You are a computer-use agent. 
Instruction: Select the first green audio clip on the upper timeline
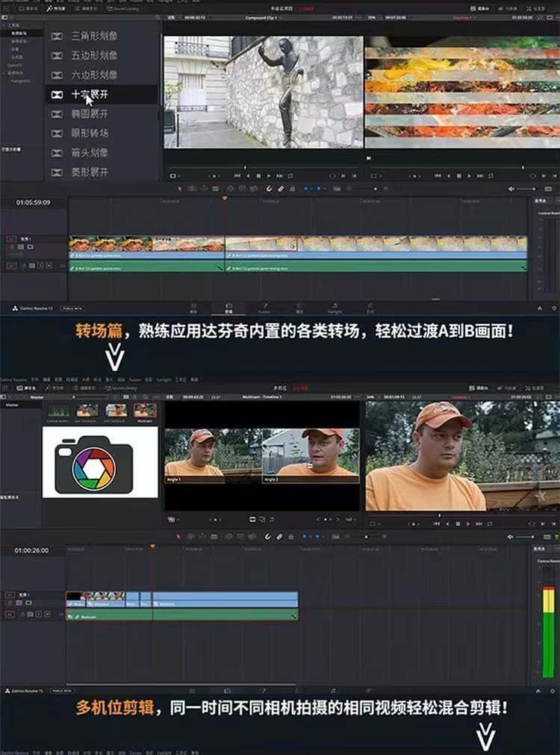(x=146, y=267)
